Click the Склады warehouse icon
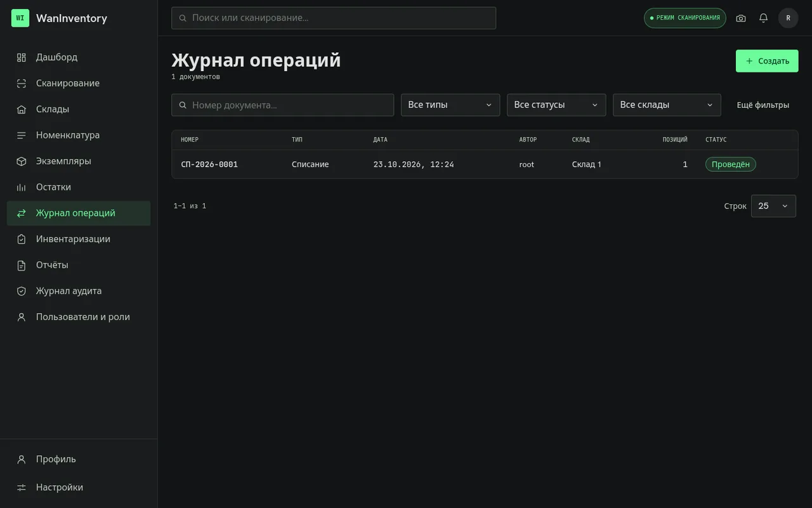 (x=22, y=109)
